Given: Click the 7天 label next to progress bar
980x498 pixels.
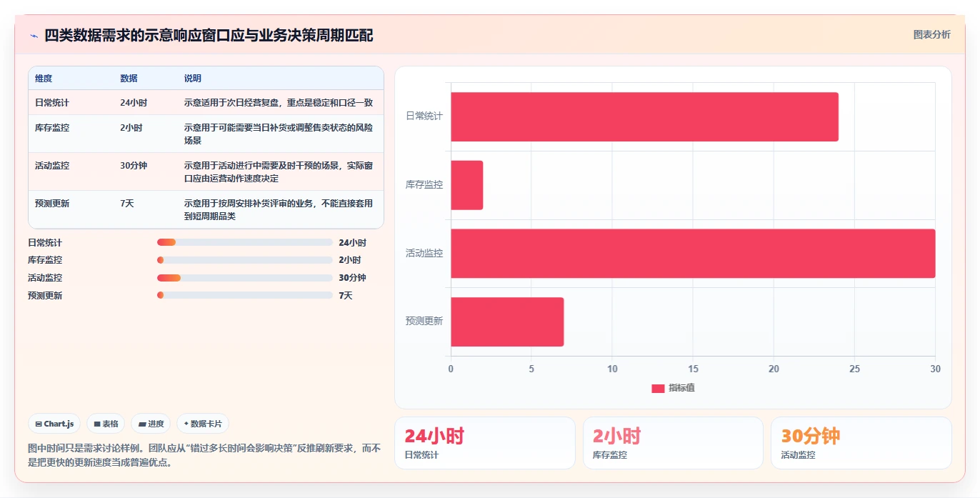Looking at the screenshot, I should click(346, 296).
